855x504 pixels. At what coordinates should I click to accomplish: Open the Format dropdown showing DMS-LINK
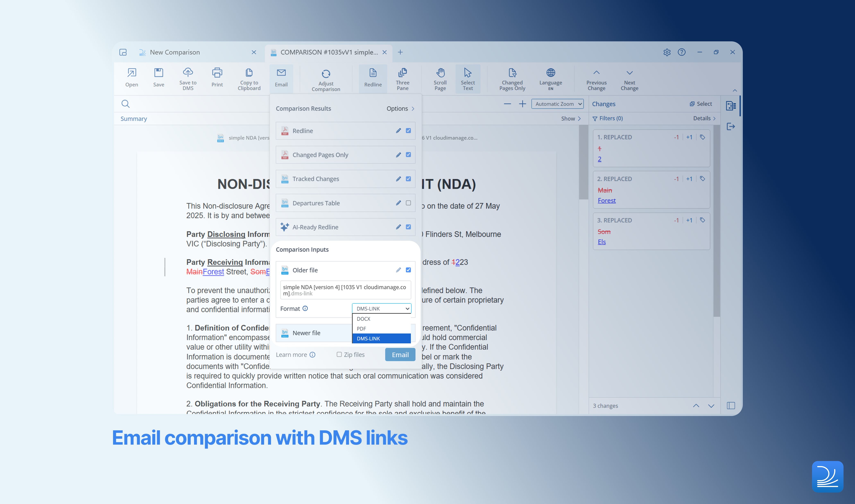point(381,308)
